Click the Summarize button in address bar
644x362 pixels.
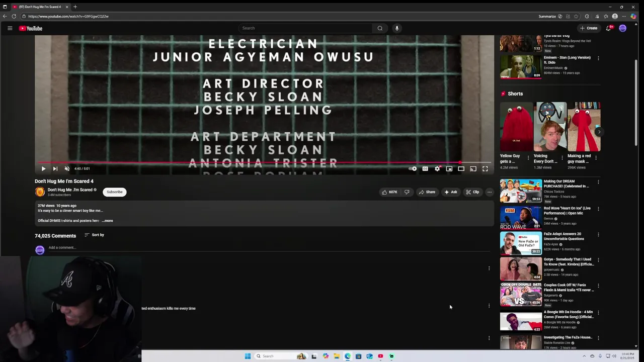tap(550, 16)
